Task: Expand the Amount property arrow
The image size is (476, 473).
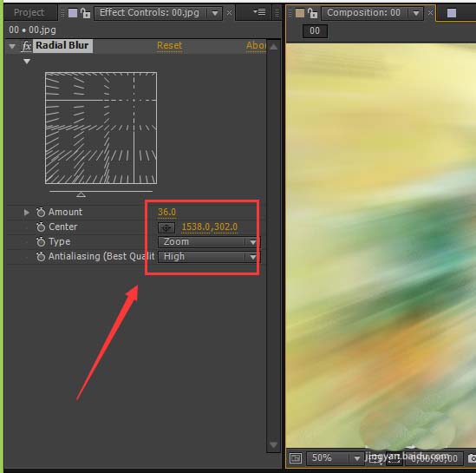Action: (26, 212)
